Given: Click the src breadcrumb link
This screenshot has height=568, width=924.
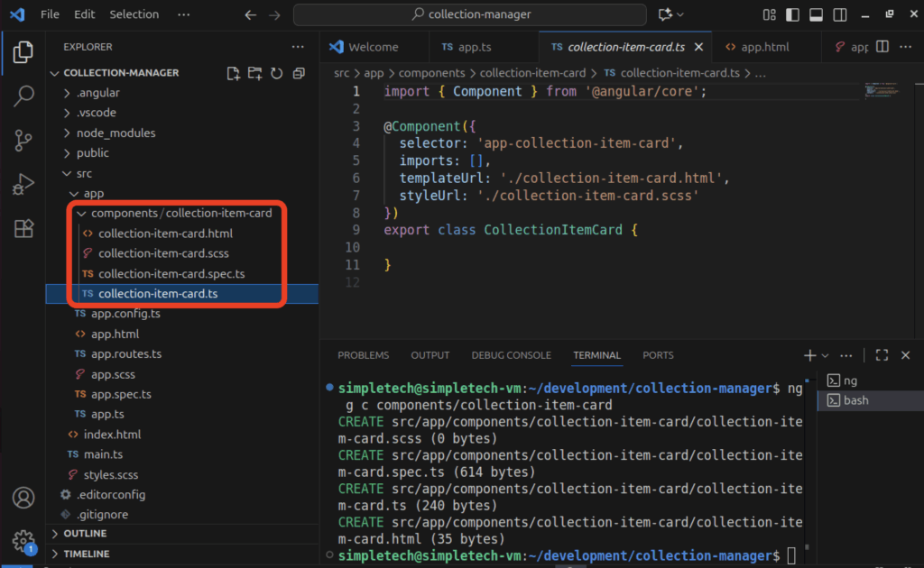Looking at the screenshot, I should (x=341, y=73).
